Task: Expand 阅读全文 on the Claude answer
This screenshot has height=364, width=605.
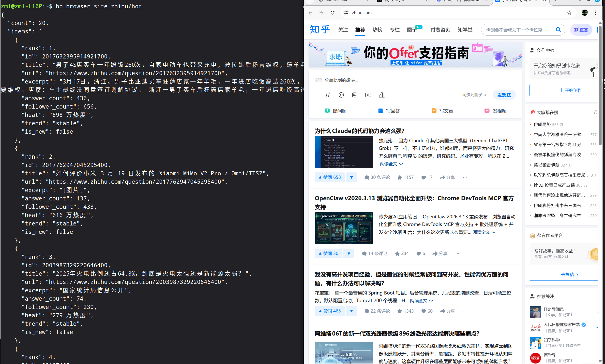Action: click(391, 164)
